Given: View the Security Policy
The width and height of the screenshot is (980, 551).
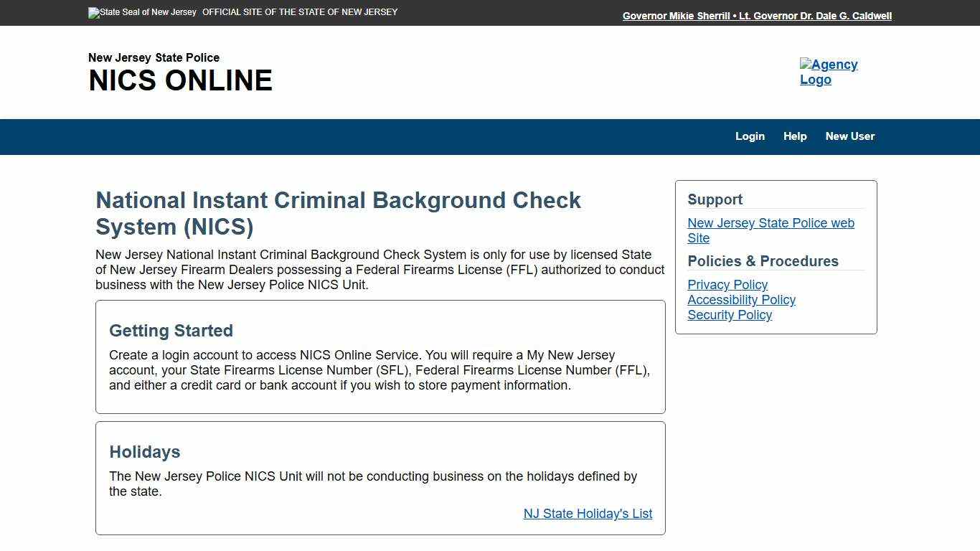Looking at the screenshot, I should (x=729, y=315).
